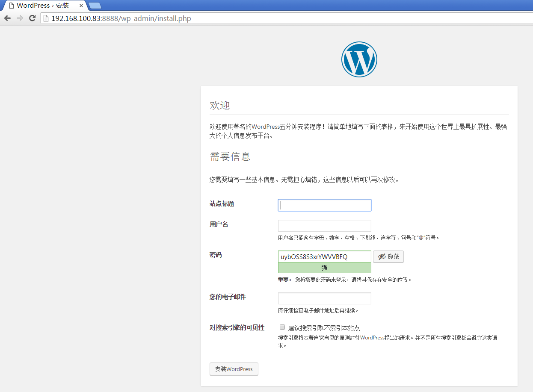Click the 用户名 label
The image size is (533, 392).
[219, 224]
